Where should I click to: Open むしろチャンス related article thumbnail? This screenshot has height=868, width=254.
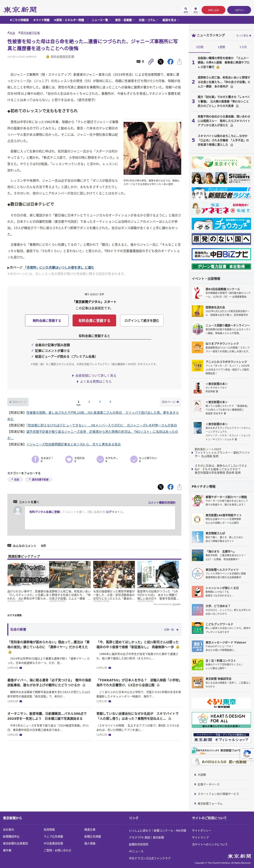tap(28, 575)
